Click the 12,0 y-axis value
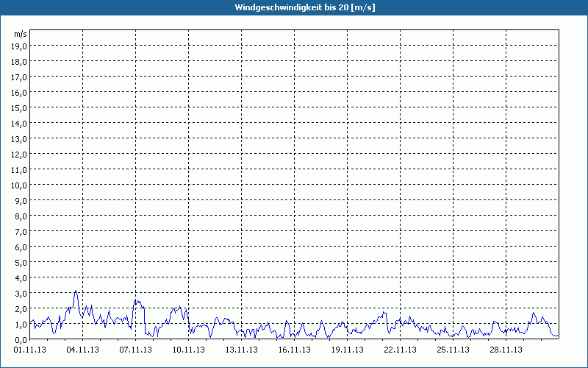 coord(19,155)
